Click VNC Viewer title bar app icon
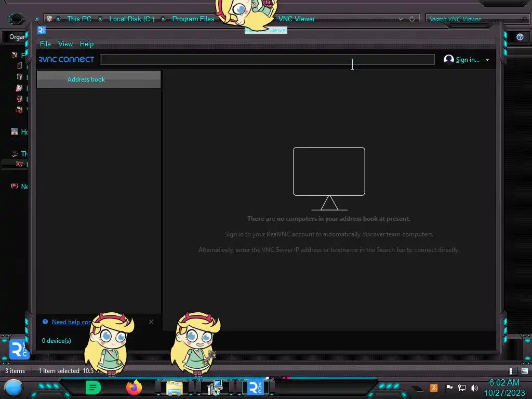This screenshot has height=399, width=532. 42,30
